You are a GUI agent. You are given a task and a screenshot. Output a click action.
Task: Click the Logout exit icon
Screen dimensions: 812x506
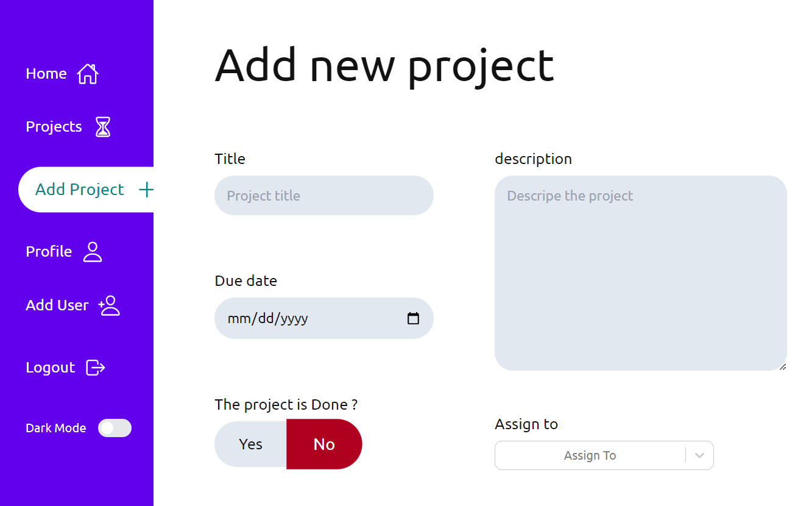click(x=96, y=368)
